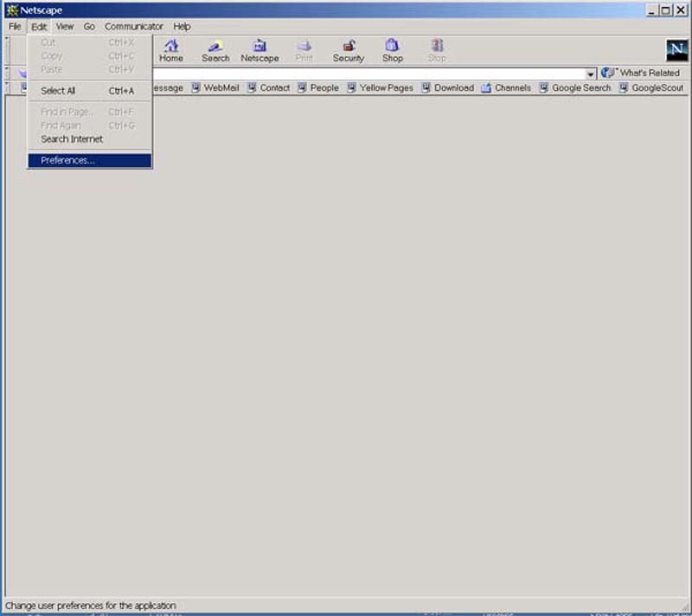Click the disabled Copy menu entry
Image resolution: width=692 pixels, height=616 pixels.
pos(90,56)
